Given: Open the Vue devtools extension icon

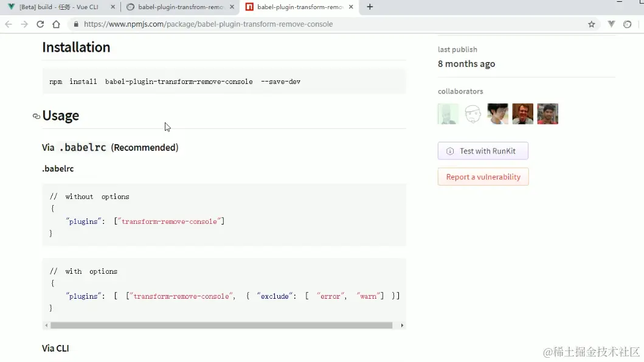Looking at the screenshot, I should (x=611, y=24).
